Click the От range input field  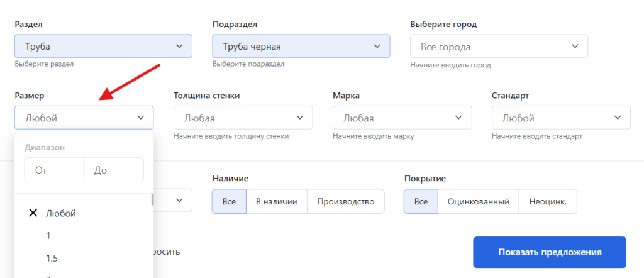(54, 170)
